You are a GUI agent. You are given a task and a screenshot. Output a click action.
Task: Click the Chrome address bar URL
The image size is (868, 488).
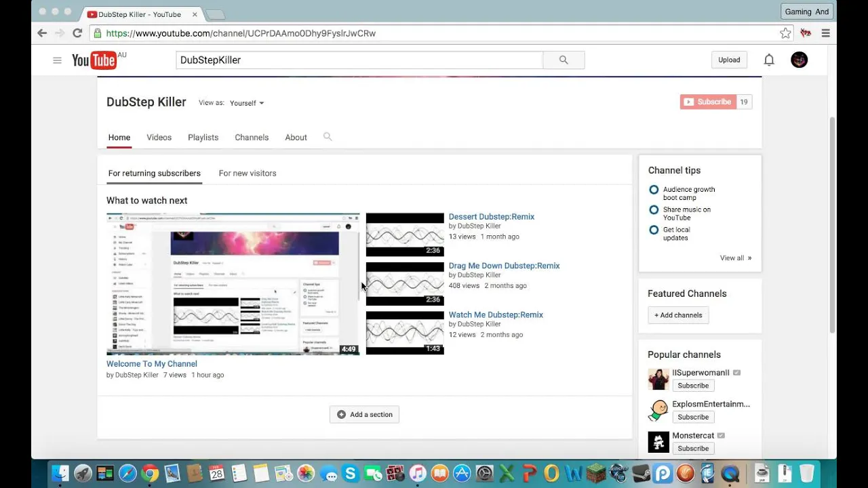tap(241, 33)
